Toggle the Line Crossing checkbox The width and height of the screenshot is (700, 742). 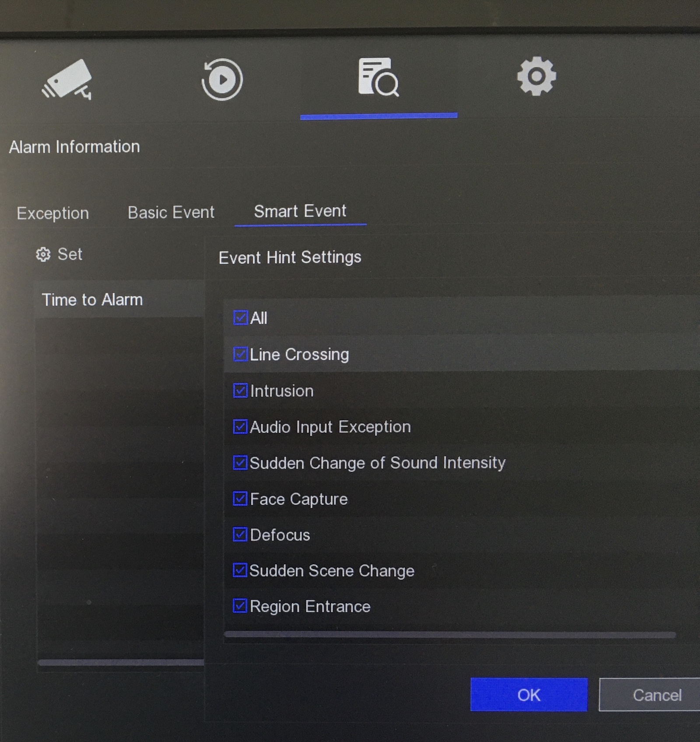240,354
